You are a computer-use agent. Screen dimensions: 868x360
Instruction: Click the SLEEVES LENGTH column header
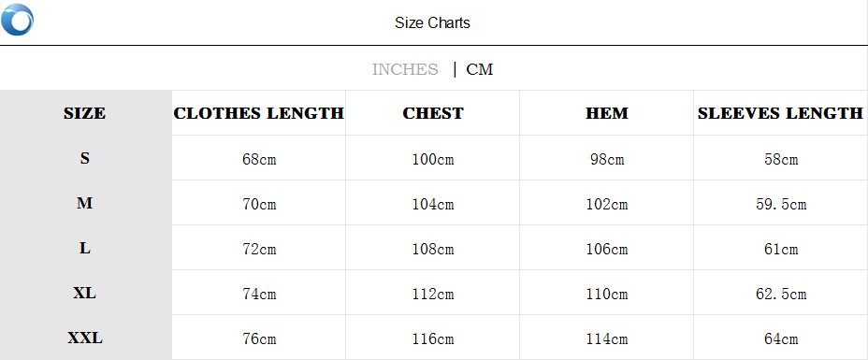click(x=780, y=113)
